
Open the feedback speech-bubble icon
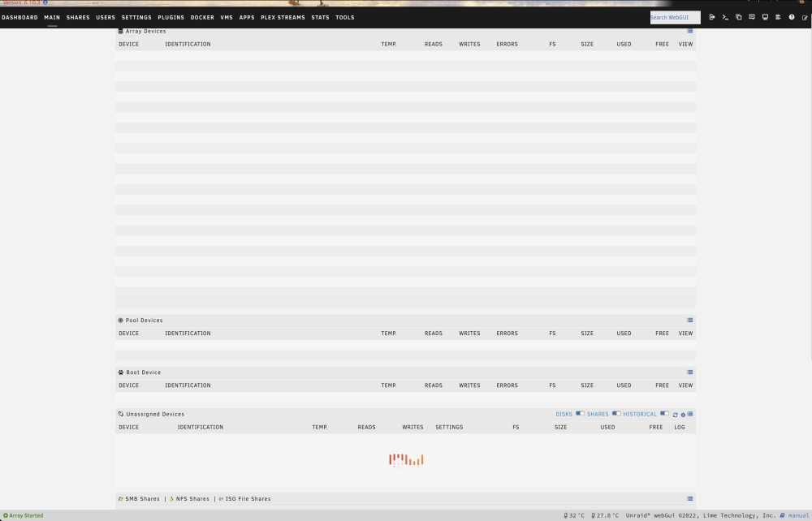pos(752,17)
